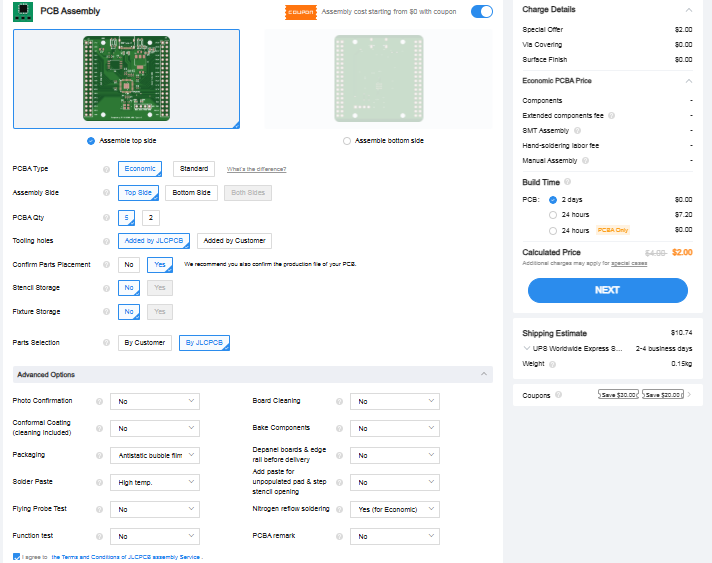Collapse the Charge Details panel
712x563 pixels.
689,10
